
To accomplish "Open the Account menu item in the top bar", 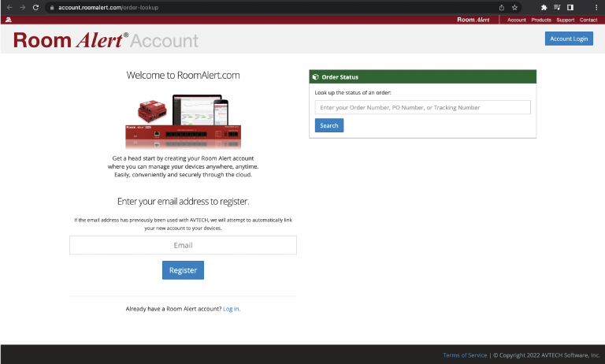I will point(516,20).
